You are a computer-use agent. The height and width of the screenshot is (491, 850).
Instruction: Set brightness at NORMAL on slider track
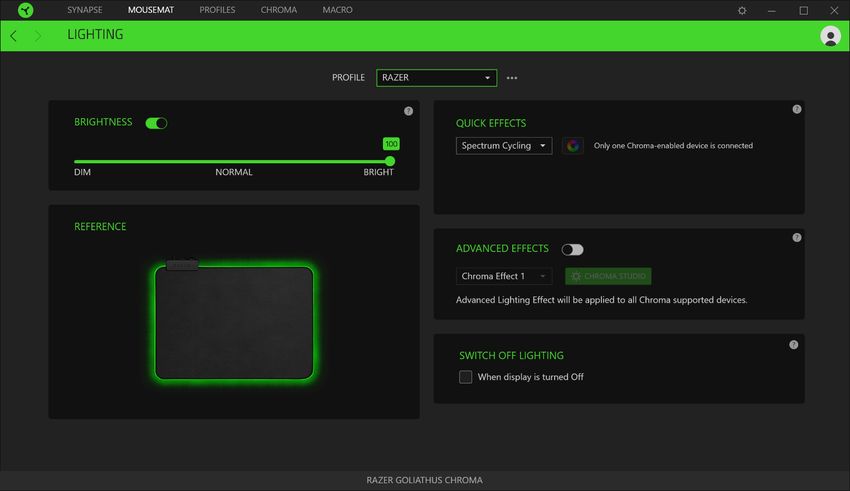coord(233,161)
